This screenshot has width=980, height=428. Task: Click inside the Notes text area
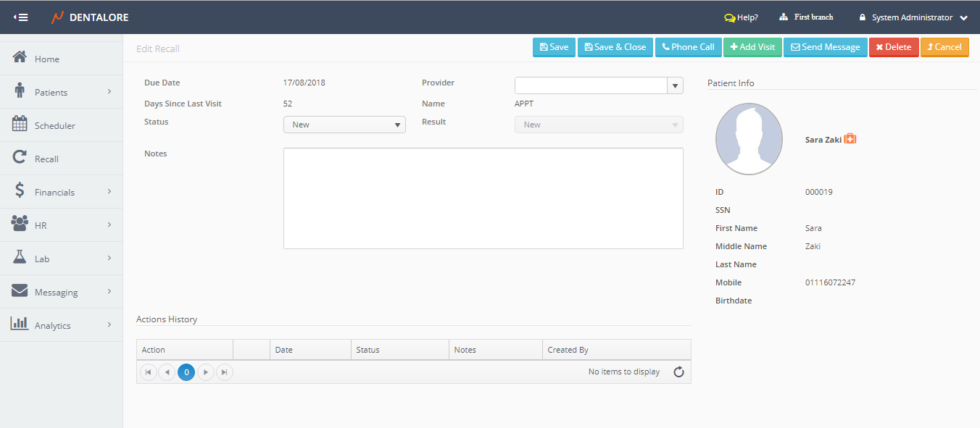[x=483, y=198]
